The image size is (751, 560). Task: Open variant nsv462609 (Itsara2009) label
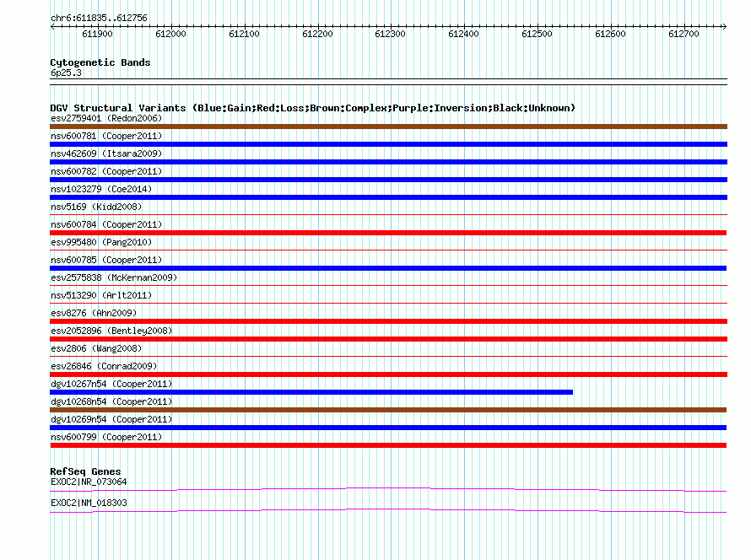click(106, 153)
